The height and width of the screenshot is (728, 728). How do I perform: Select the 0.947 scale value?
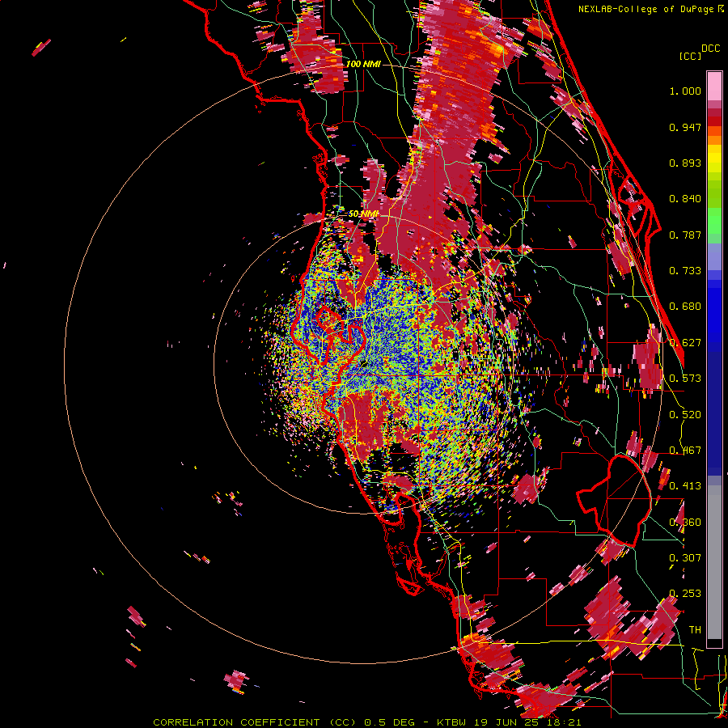(x=685, y=127)
